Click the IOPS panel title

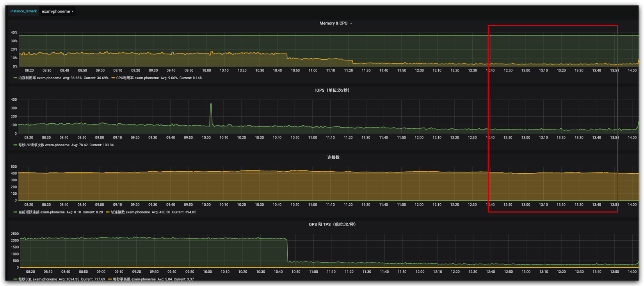click(x=332, y=91)
